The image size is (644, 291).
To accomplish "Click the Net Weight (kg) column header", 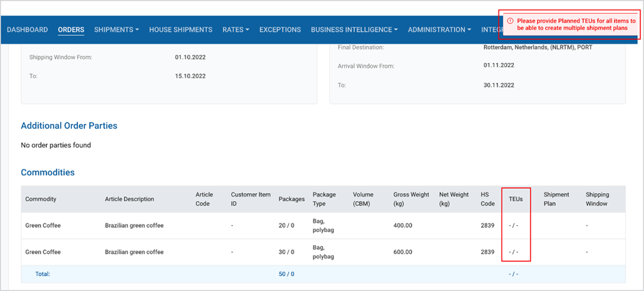I will click(454, 199).
